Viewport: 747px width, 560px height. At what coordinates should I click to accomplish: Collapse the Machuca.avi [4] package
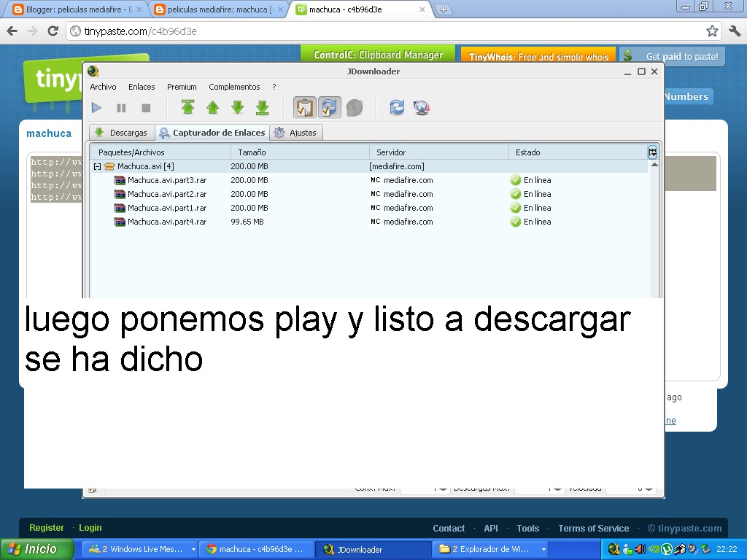click(97, 167)
